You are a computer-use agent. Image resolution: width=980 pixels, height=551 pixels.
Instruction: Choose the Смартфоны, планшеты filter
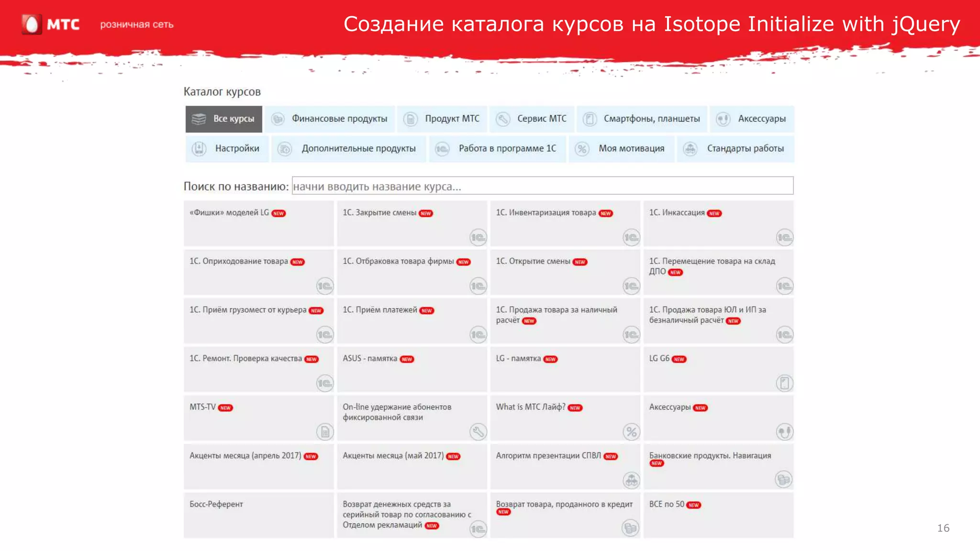[642, 119]
